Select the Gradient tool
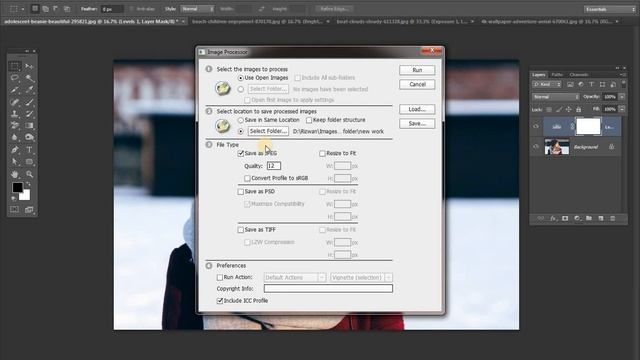Image resolution: width=640 pixels, height=360 pixels. [29, 126]
